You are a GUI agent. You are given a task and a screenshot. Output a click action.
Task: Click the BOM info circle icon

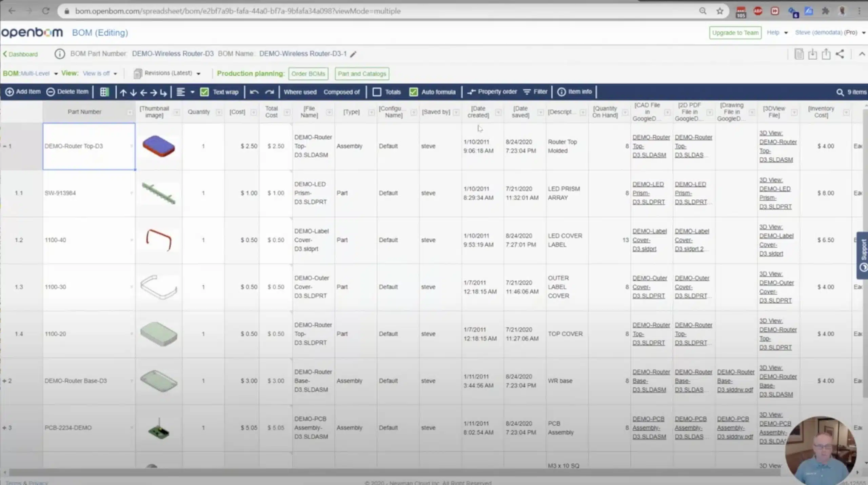(60, 54)
